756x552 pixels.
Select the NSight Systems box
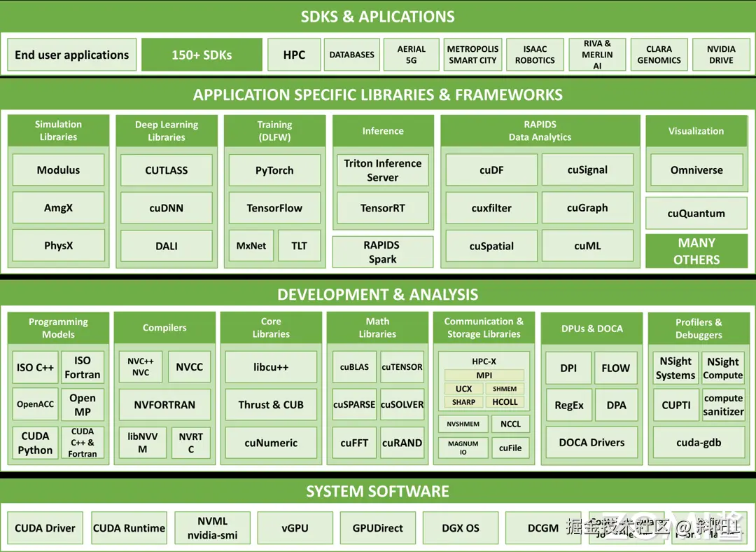coord(675,368)
